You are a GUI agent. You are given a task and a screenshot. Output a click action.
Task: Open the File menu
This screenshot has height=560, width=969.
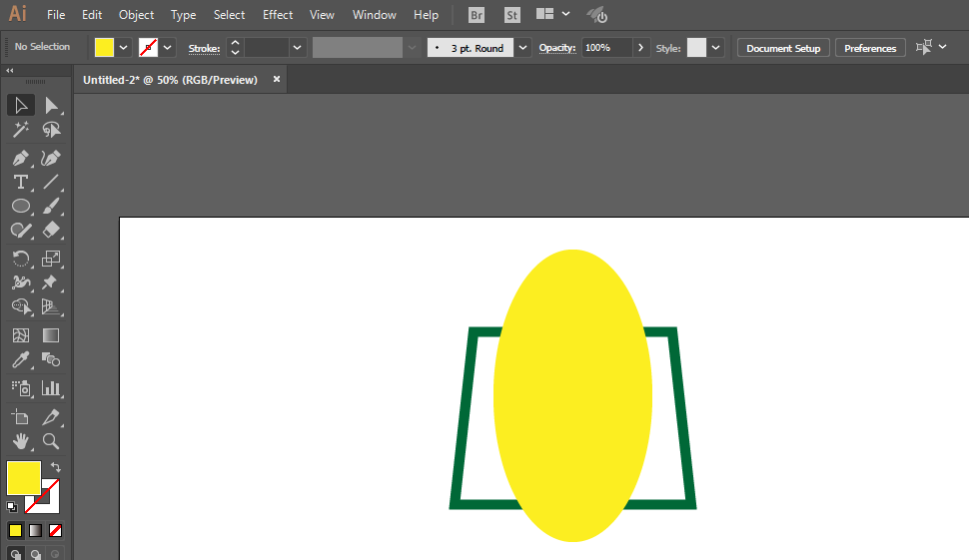(56, 15)
